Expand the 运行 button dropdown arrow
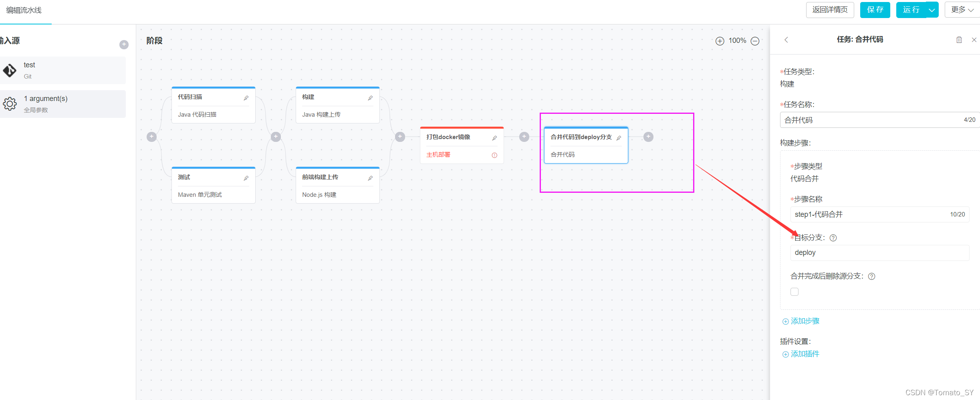 pos(932,10)
